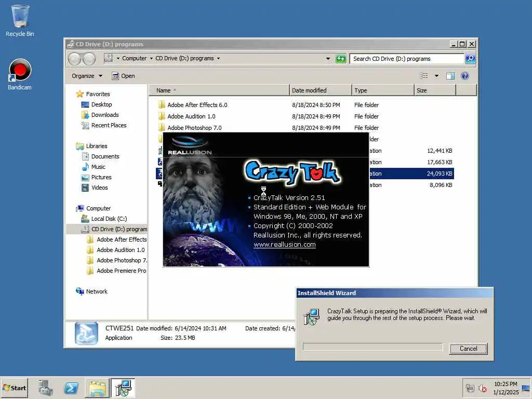532x399 pixels.
Task: Click the CTWE251 application icon in details pane
Action: [x=86, y=333]
